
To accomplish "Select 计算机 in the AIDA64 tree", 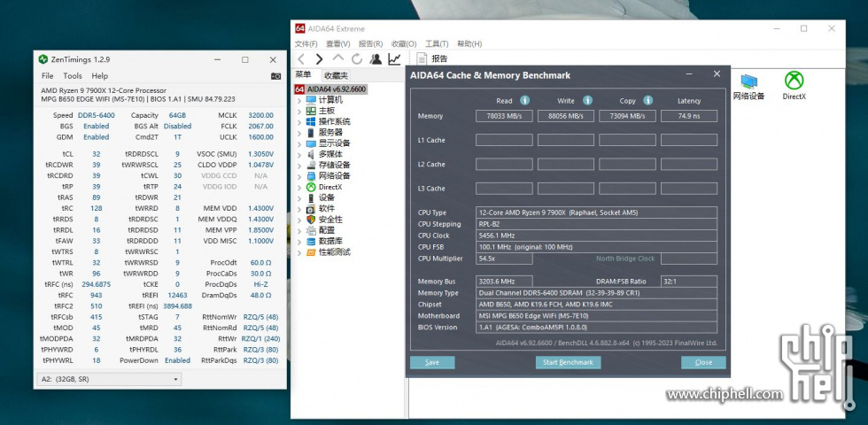I will tap(330, 99).
